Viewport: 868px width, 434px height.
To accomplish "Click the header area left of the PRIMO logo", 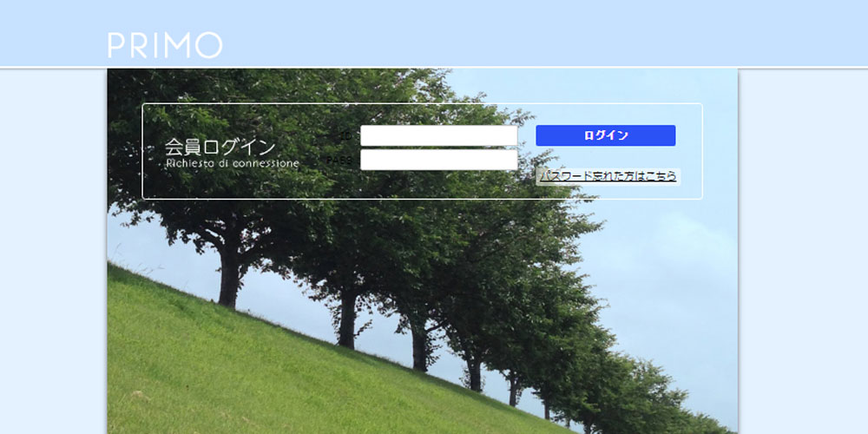I will point(52,35).
